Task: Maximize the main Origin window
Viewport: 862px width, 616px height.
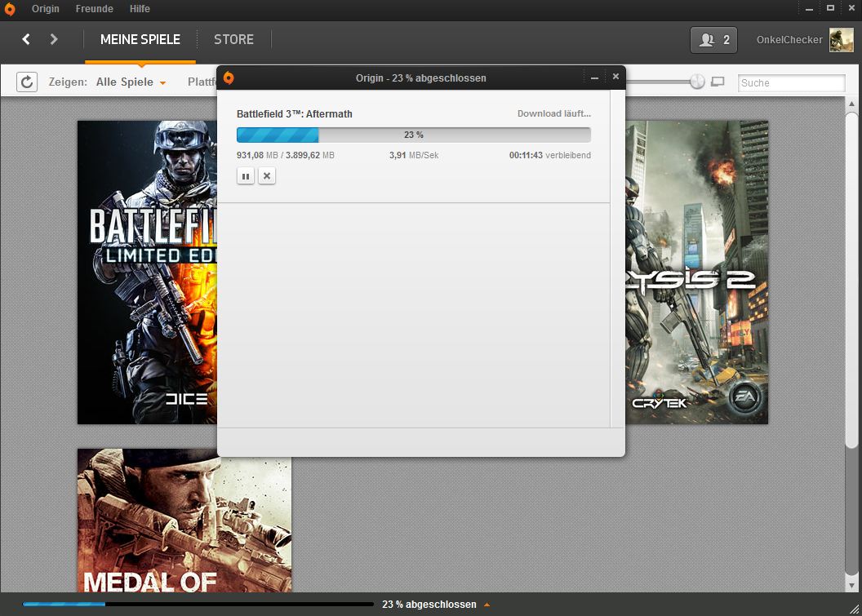Action: click(831, 7)
